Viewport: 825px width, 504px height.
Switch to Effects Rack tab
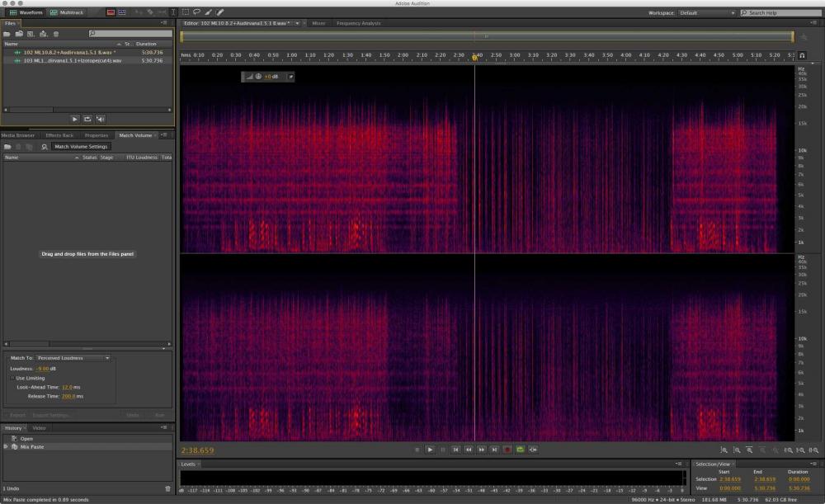59,135
